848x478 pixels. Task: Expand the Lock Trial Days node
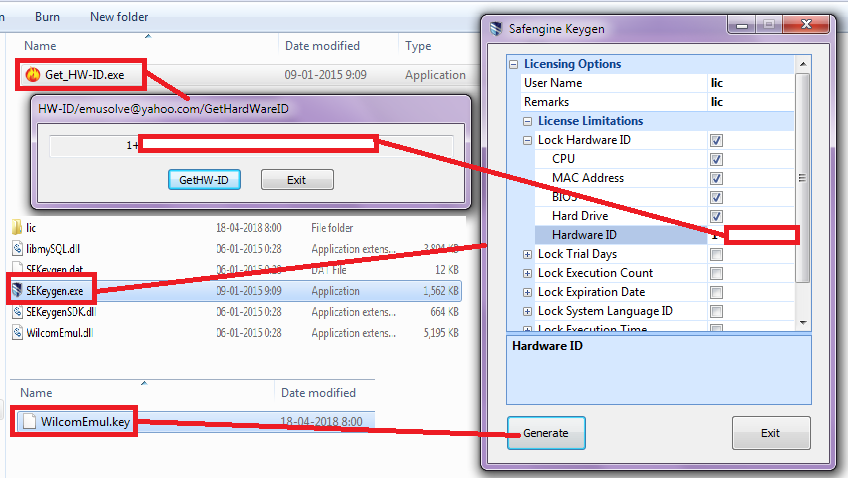[527, 254]
